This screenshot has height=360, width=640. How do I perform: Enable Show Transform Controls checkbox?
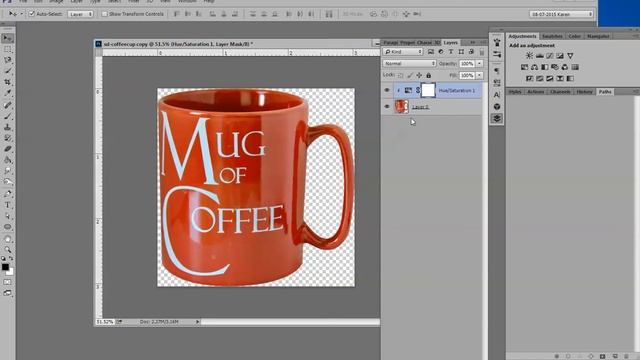(104, 14)
